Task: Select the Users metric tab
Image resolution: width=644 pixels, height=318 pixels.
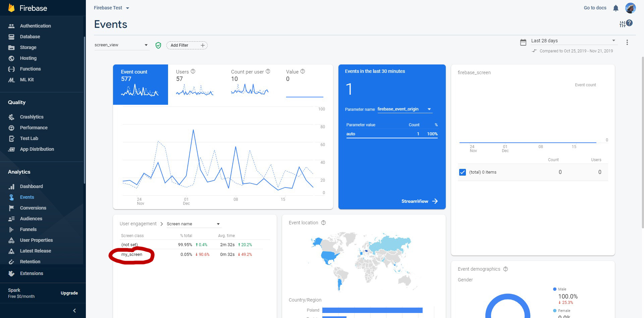Action: click(x=195, y=84)
